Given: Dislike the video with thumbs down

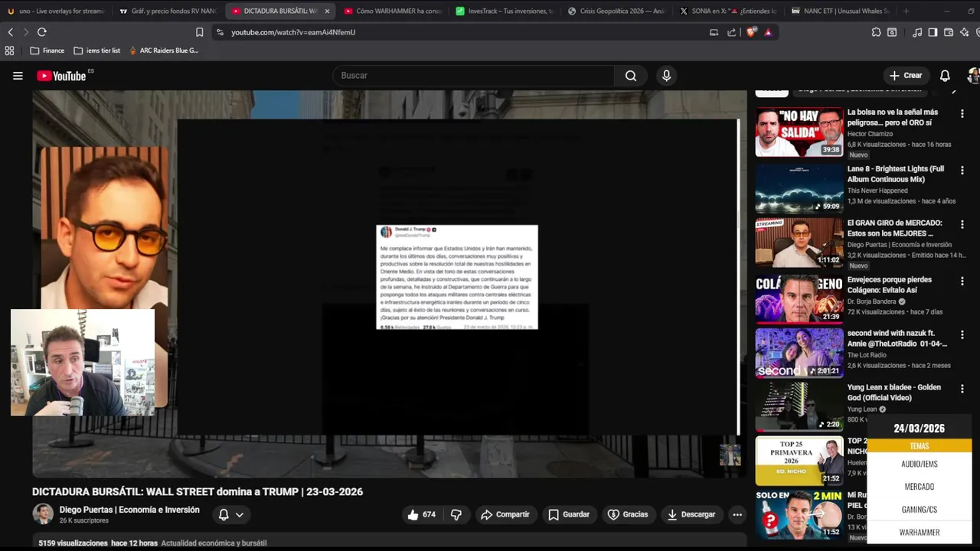Looking at the screenshot, I should point(456,515).
